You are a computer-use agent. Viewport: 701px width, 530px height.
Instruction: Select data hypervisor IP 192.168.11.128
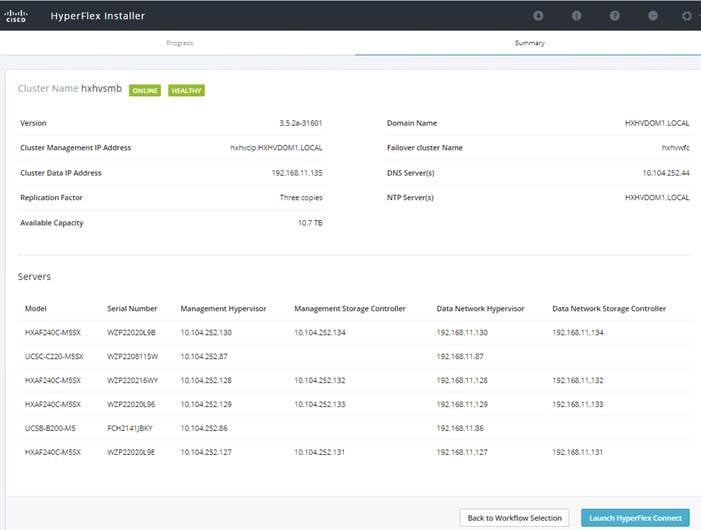tap(462, 380)
